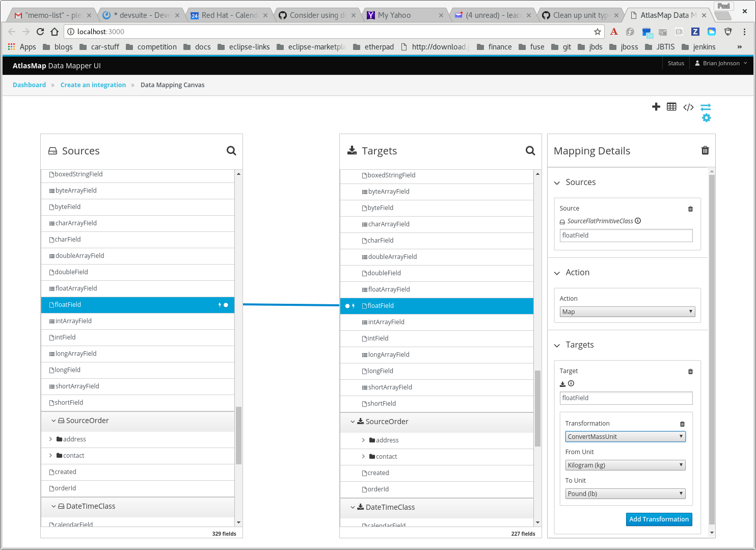Viewport: 756px width, 550px height.
Task: Click the Add Transformation button
Action: coord(659,519)
